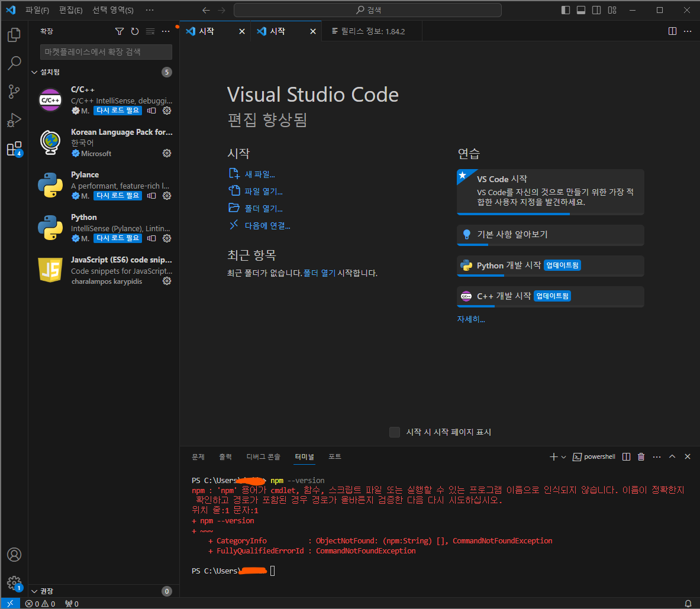
Task: Open the File (파일) menu
Action: [x=37, y=10]
